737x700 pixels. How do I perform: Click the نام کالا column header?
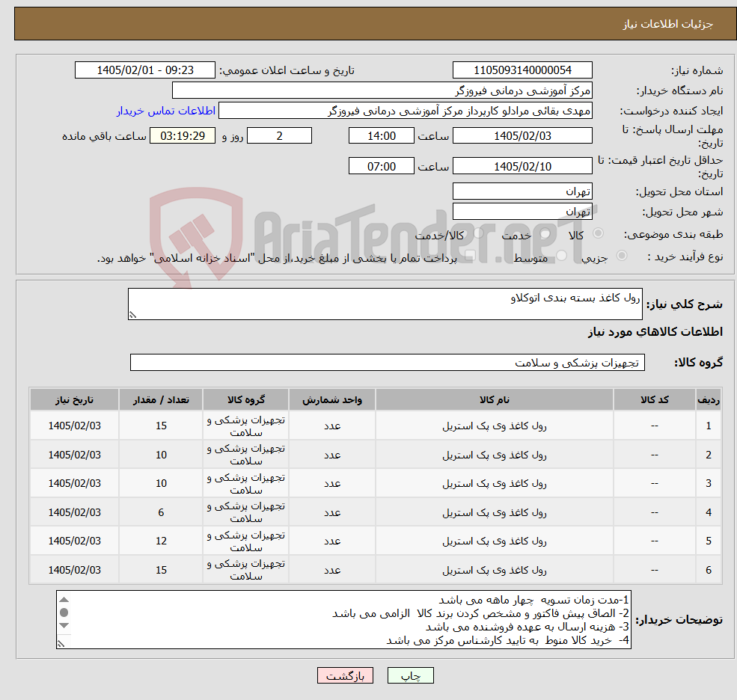[x=494, y=400]
